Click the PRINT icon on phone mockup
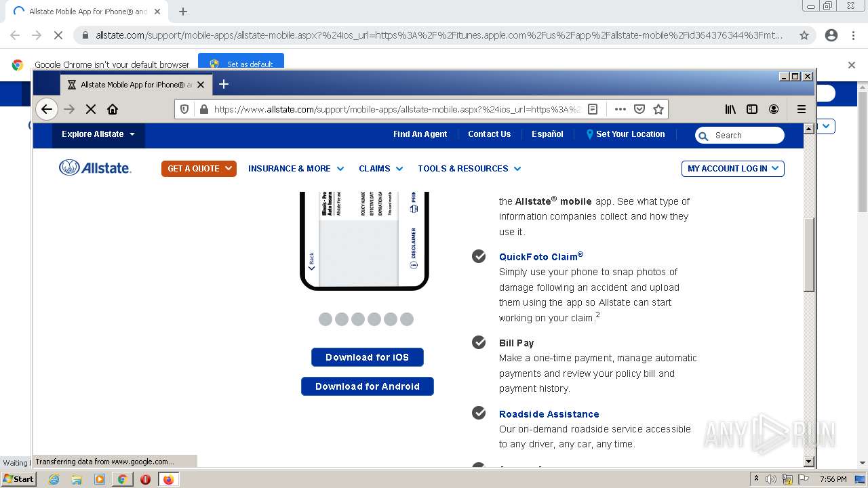Screen dimensions: 868x488 click(414, 208)
